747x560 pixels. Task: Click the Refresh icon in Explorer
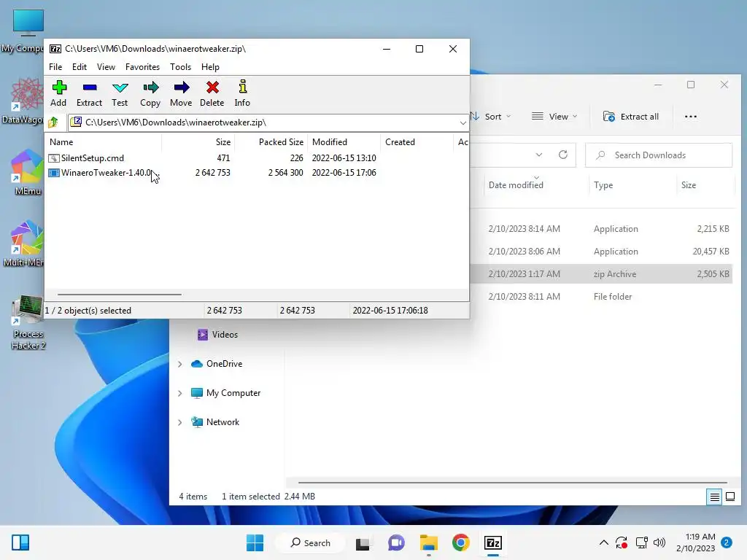tap(562, 155)
